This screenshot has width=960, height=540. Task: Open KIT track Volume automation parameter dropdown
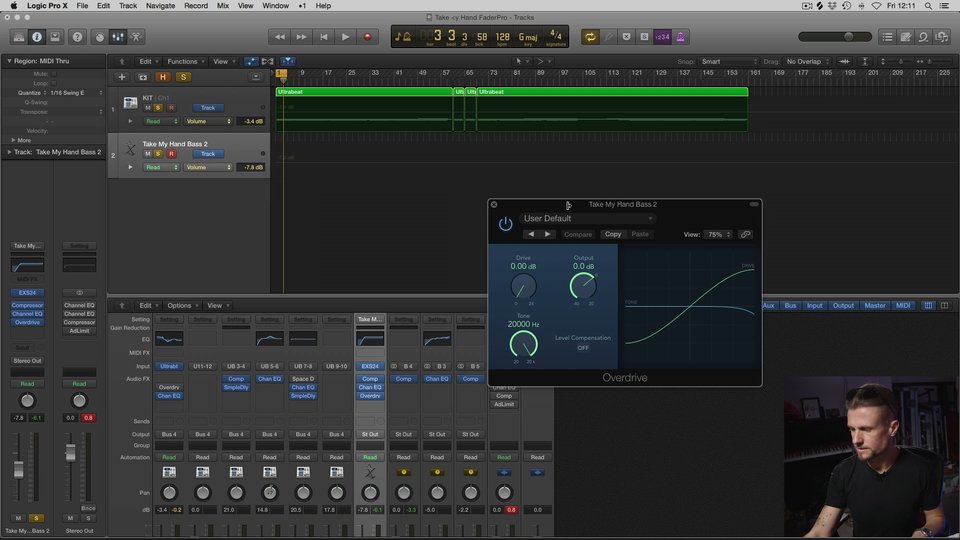click(208, 121)
